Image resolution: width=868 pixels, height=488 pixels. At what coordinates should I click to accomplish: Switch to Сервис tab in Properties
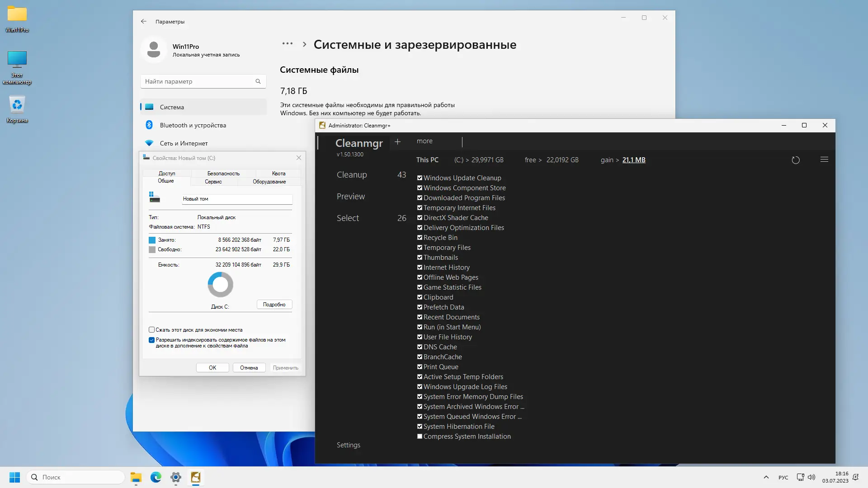[x=213, y=182]
